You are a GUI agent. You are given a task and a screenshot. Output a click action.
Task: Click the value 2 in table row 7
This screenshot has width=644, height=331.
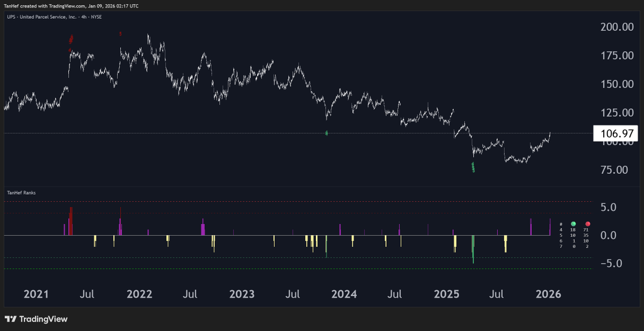pyautogui.click(x=588, y=246)
